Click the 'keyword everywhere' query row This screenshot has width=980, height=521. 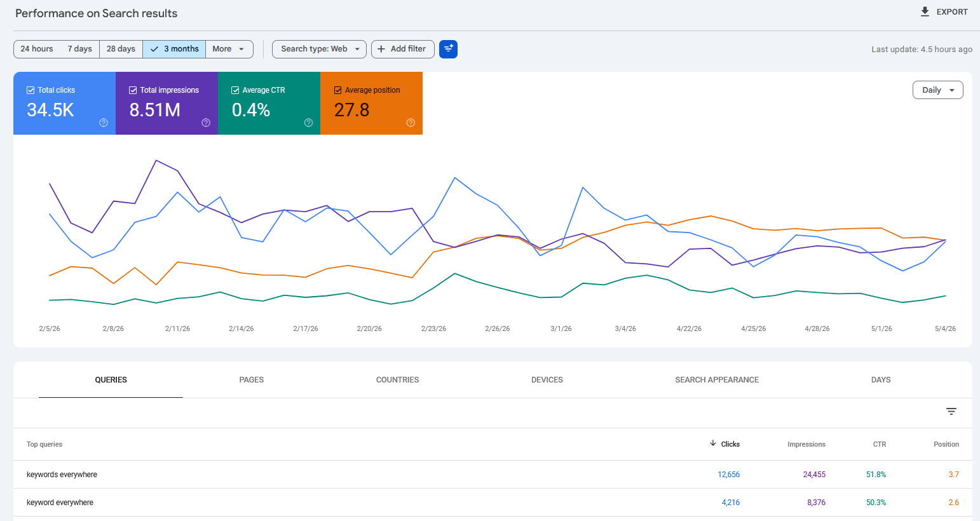click(x=493, y=503)
